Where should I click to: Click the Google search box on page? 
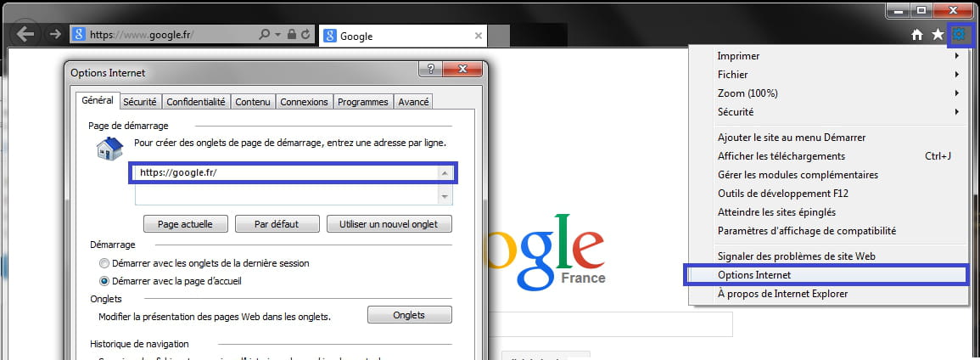pos(609,324)
